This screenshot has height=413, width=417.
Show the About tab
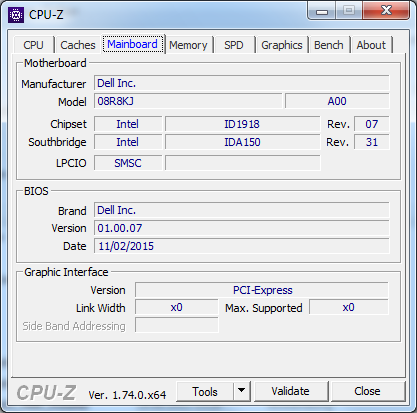(x=371, y=45)
